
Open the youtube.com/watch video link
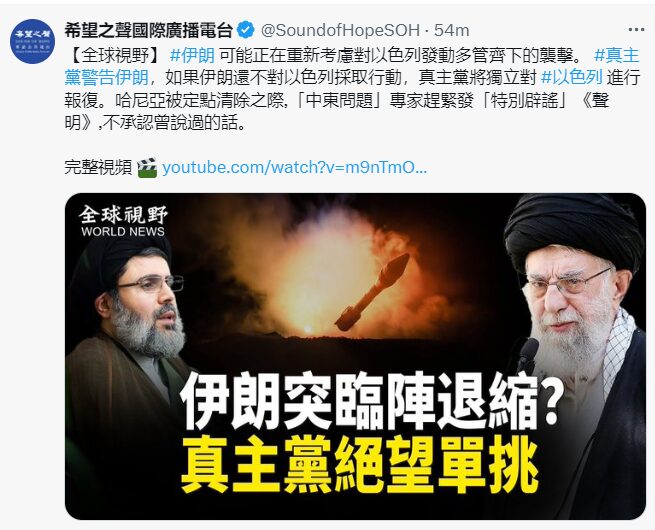(294, 167)
